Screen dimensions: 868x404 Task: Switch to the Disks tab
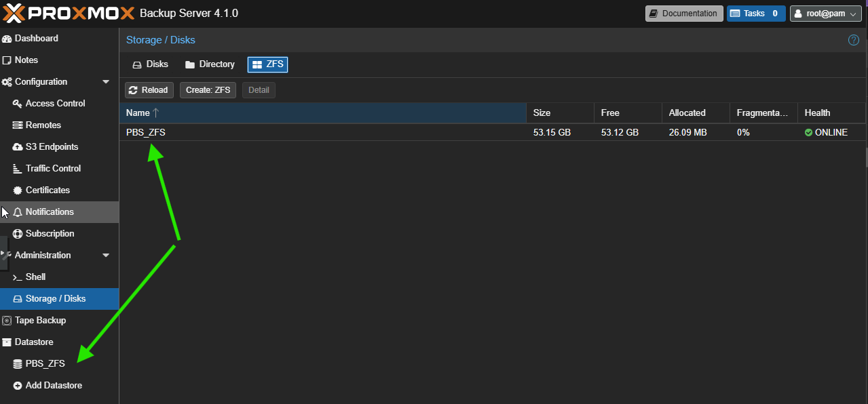coord(149,64)
